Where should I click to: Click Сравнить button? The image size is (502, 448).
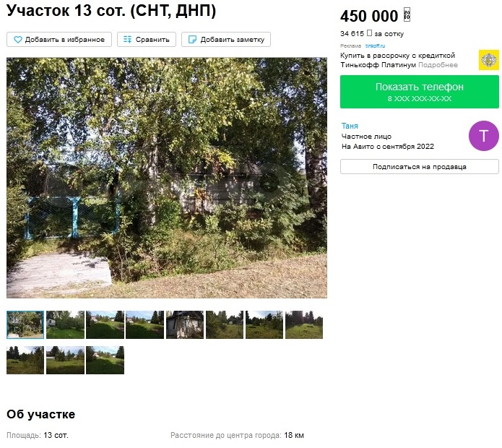tap(147, 40)
